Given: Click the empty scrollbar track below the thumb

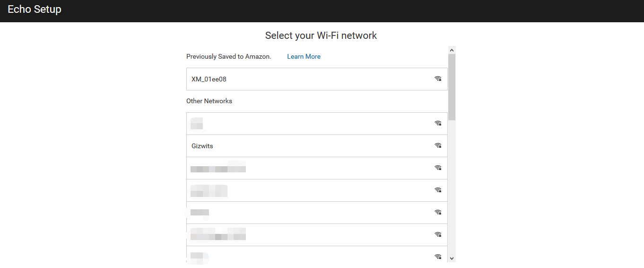Looking at the screenshot, I should 452,189.
